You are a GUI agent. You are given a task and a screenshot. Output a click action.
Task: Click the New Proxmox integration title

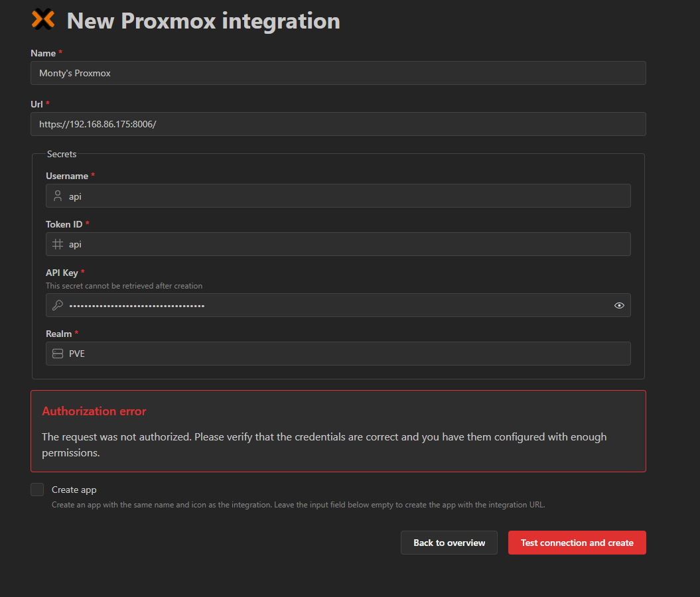[x=204, y=21]
